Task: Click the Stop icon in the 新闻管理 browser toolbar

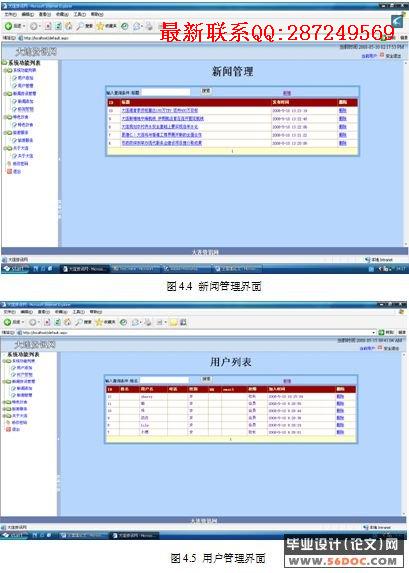Action: (48, 26)
